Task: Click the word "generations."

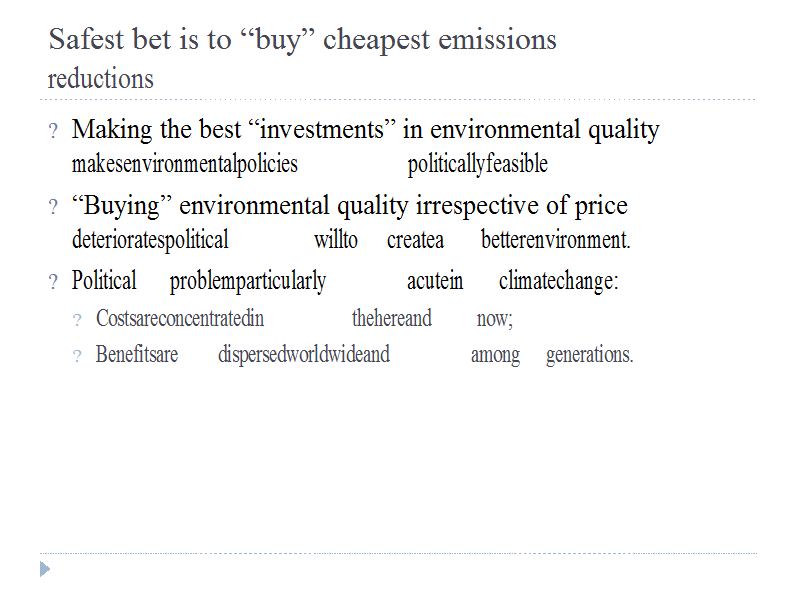Action: [x=589, y=355]
